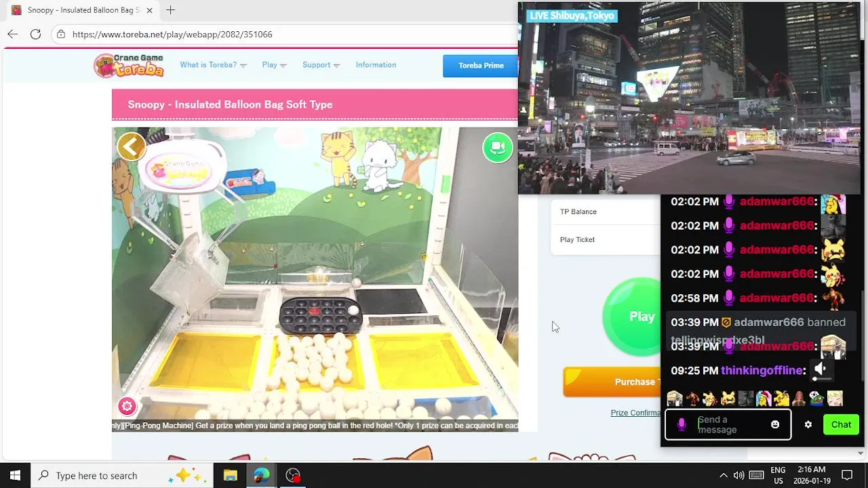
Task: Expand the Play dropdown in navigation
Action: click(274, 65)
